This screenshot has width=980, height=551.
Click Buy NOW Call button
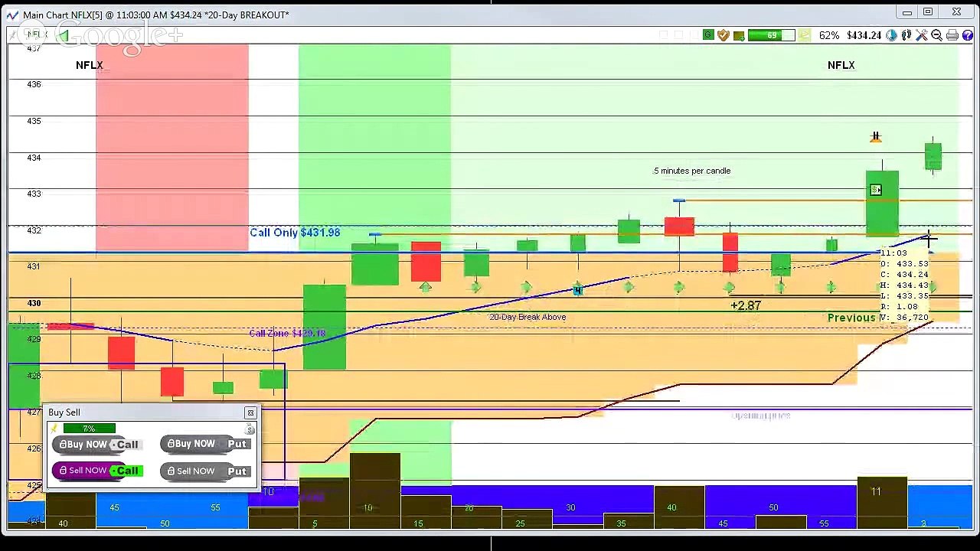coord(98,444)
